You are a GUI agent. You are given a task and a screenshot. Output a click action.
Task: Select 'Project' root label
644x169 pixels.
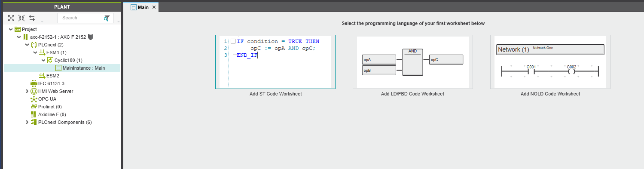(29, 29)
